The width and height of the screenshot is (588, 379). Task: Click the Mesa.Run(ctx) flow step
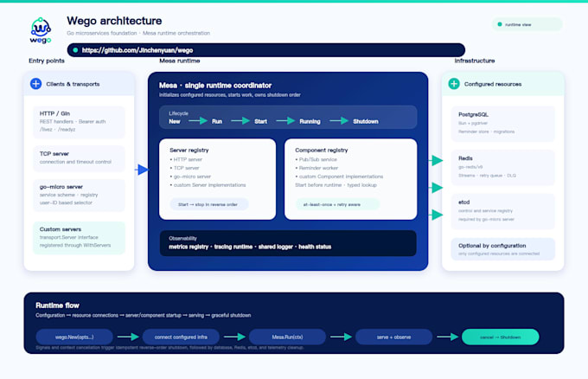[287, 337]
